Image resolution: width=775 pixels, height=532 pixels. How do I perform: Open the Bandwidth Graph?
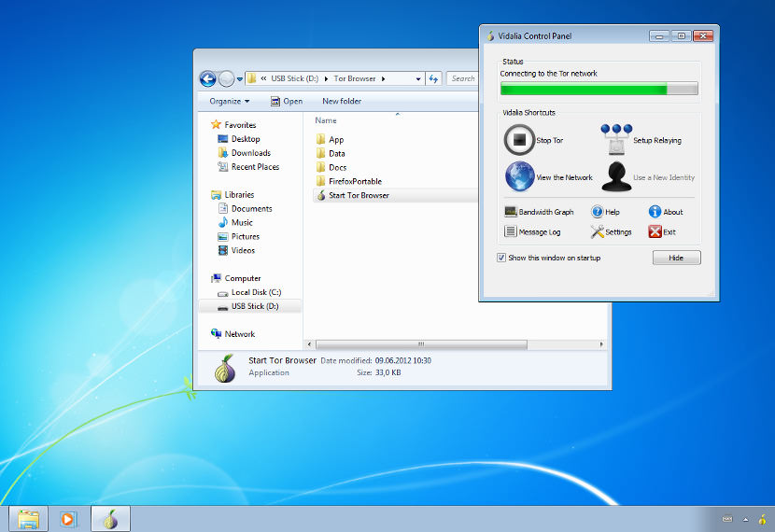tap(539, 212)
